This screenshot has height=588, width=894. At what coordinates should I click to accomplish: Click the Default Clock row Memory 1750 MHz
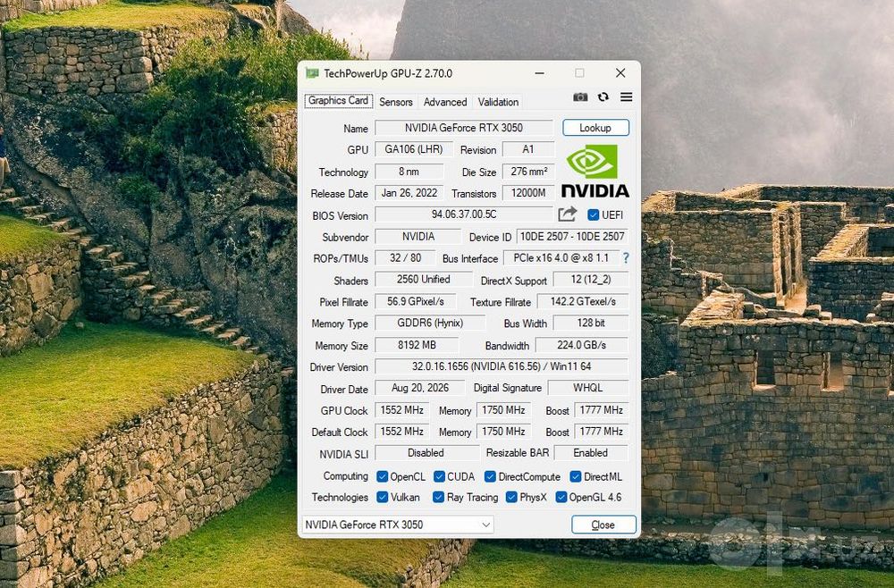pyautogui.click(x=503, y=432)
